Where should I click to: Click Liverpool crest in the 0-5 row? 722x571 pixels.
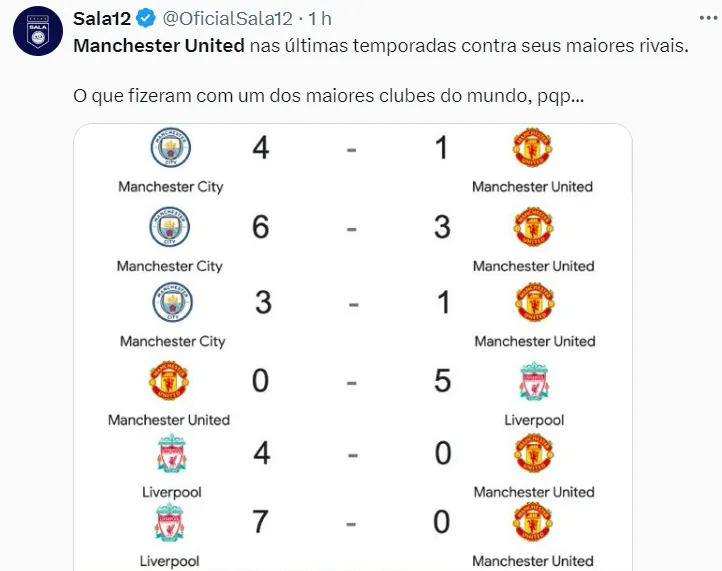coord(533,382)
